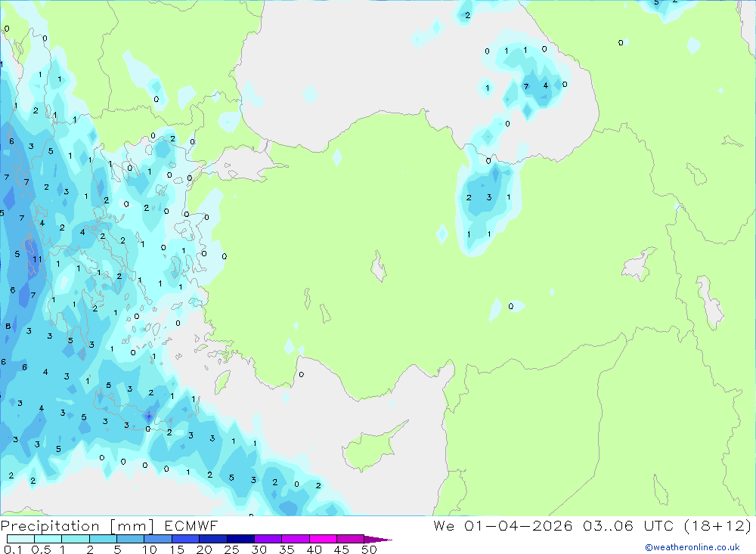
Task: Click the (18+12) forecast run text
Action: [x=718, y=526]
